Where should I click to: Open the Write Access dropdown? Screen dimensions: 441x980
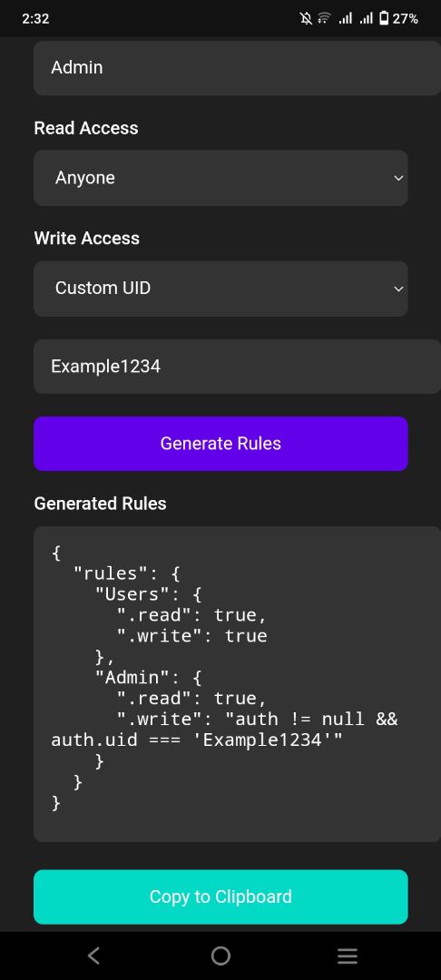coord(220,289)
